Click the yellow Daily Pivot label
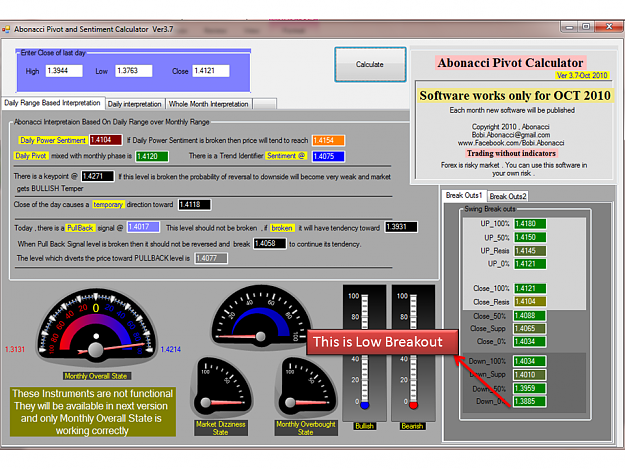This screenshot has width=625, height=469. coord(31,156)
